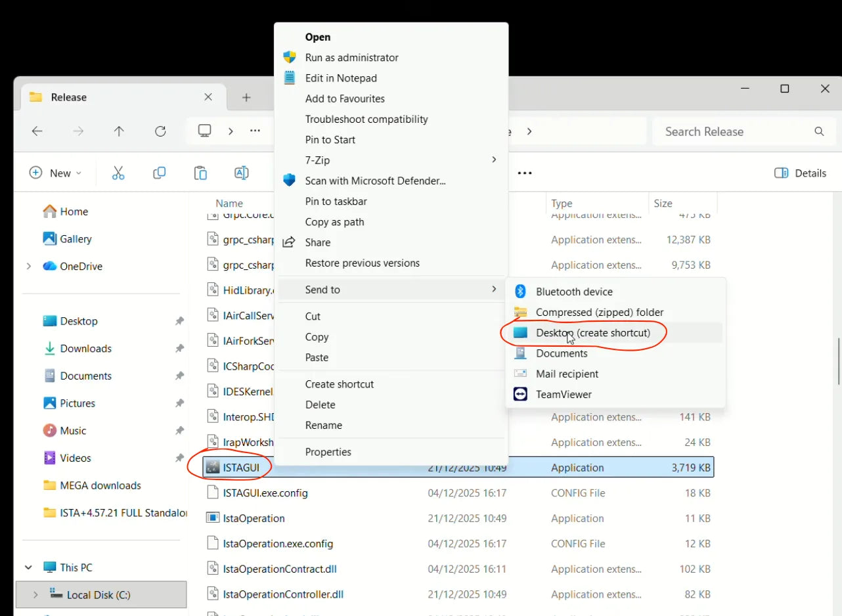Go up one folder with up arrow
This screenshot has width=842, height=616.
pos(119,131)
